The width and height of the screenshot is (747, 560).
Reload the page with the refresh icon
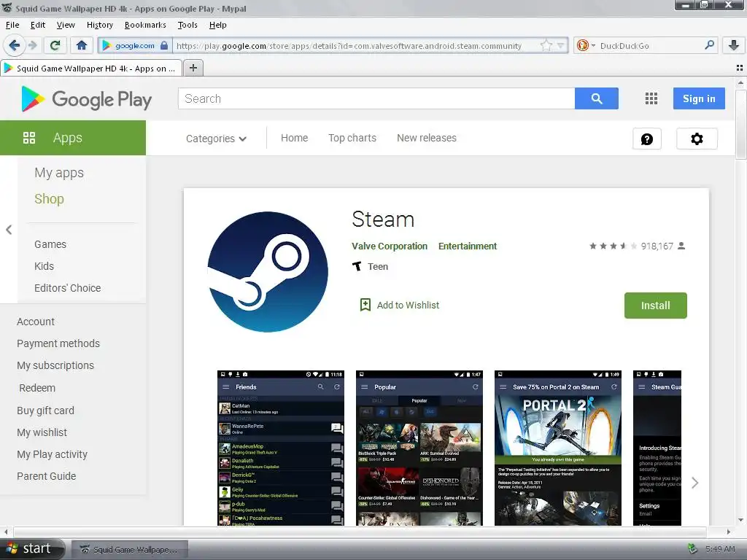(x=55, y=46)
